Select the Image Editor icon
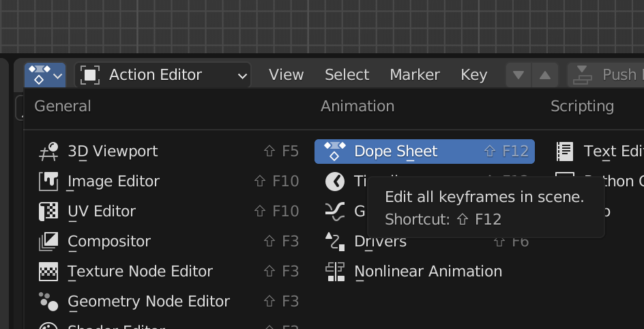The image size is (644, 329). tap(49, 182)
